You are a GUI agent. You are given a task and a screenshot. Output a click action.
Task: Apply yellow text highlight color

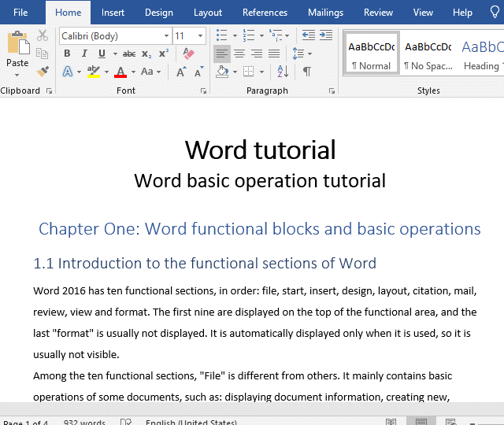[x=94, y=72]
